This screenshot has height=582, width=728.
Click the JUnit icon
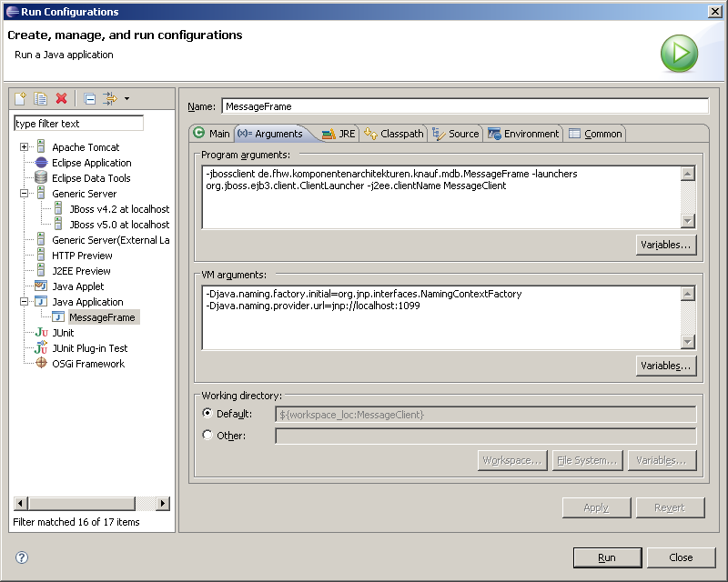[x=41, y=332]
